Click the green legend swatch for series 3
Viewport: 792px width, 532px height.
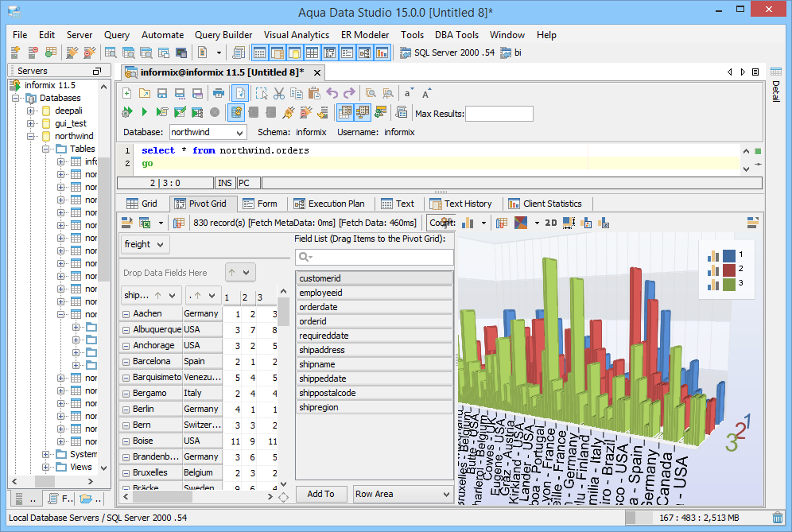729,284
